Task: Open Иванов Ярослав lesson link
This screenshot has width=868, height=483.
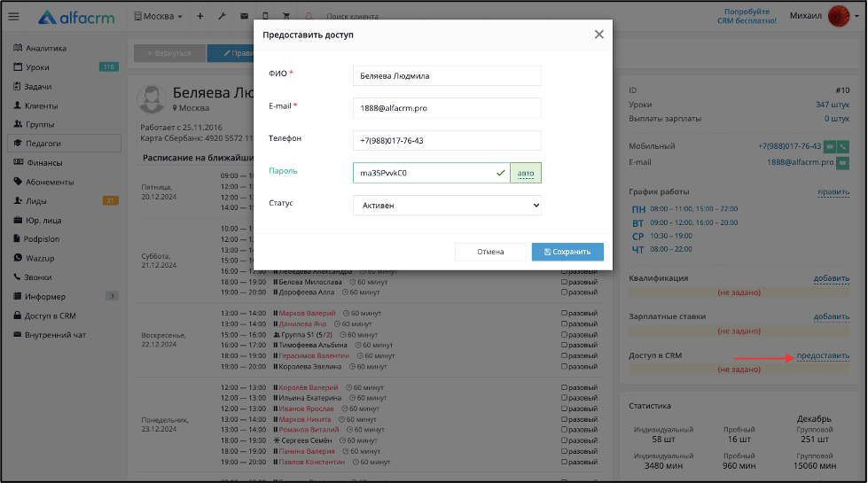Action: coord(306,409)
